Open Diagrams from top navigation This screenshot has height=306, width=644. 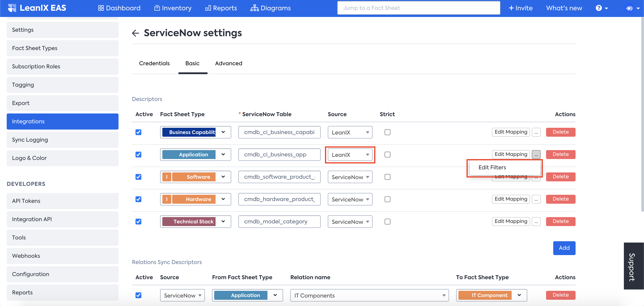pyautogui.click(x=271, y=8)
